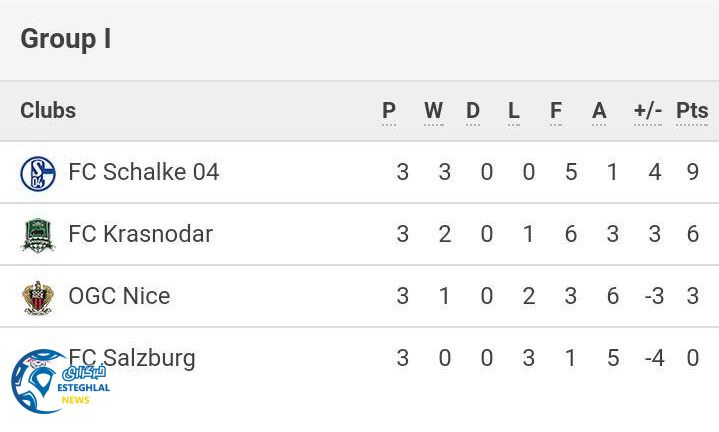Image resolution: width=719 pixels, height=432 pixels.
Task: Click Schalke's 9 points value
Action: pyautogui.click(x=693, y=172)
